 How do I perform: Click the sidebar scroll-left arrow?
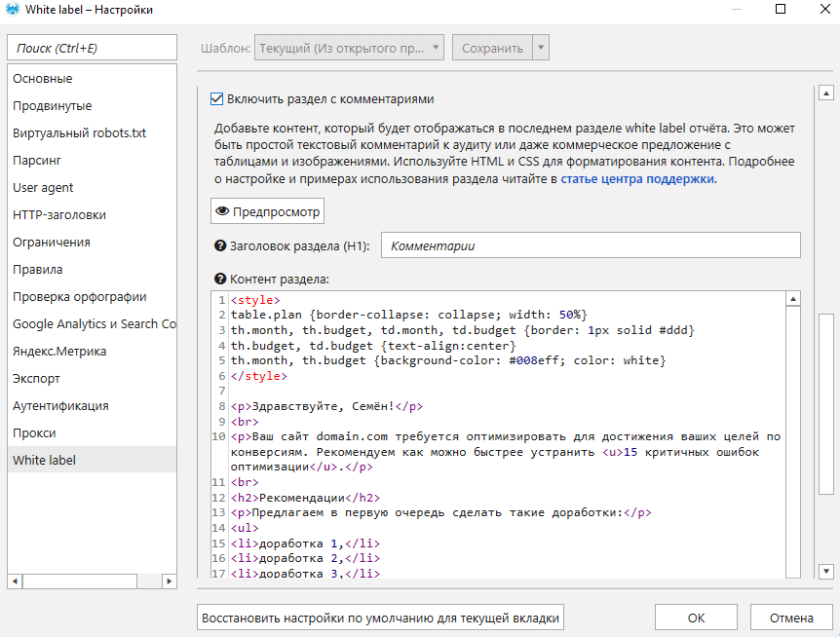pyautogui.click(x=15, y=581)
